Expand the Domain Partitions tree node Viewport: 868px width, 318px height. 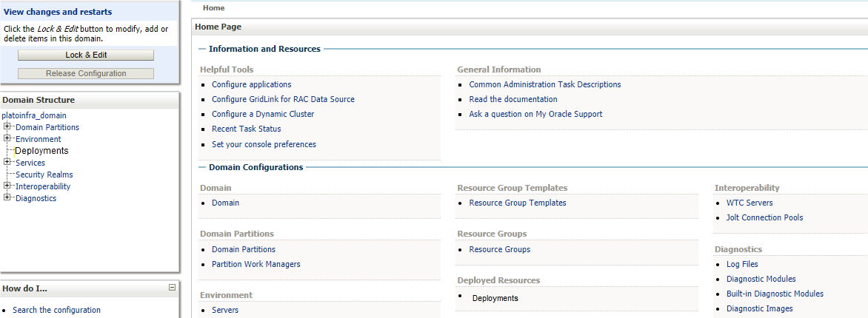click(x=7, y=126)
